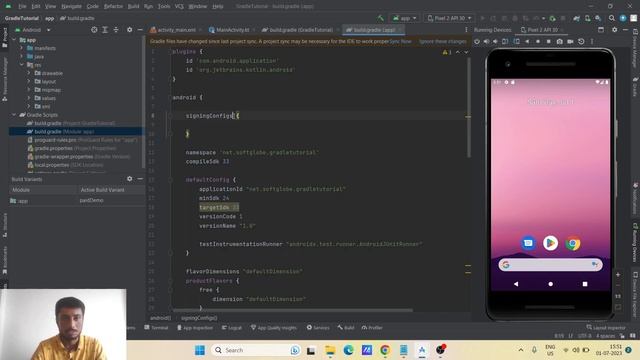
Task: Tap the Home button on the phone screen
Action: pos(550,284)
